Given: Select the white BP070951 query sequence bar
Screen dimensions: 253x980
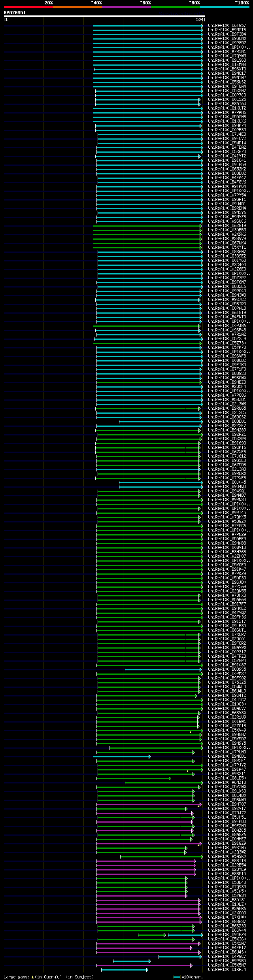Looking at the screenshot, I should (x=104, y=16).
